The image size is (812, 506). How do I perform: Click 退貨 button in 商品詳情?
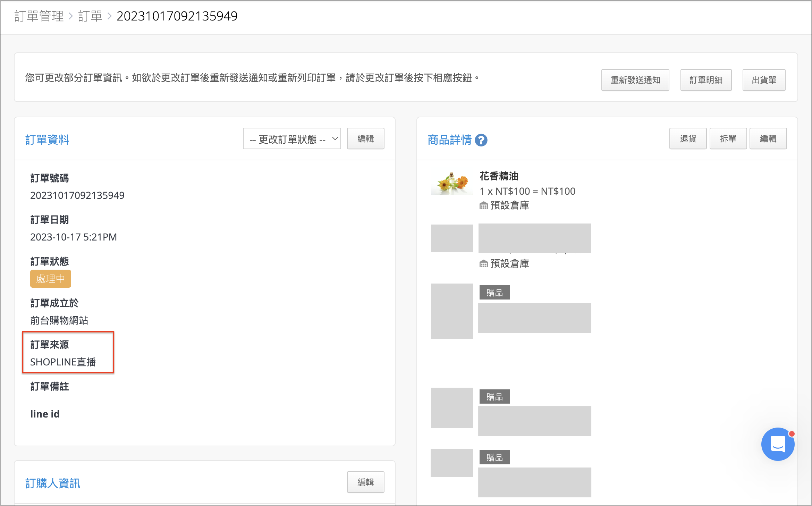click(688, 139)
